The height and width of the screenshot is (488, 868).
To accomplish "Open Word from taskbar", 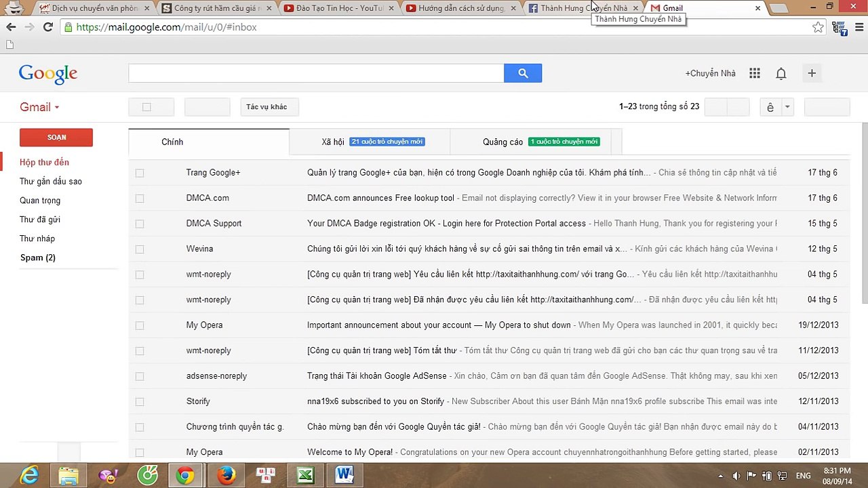I will pyautogui.click(x=344, y=476).
